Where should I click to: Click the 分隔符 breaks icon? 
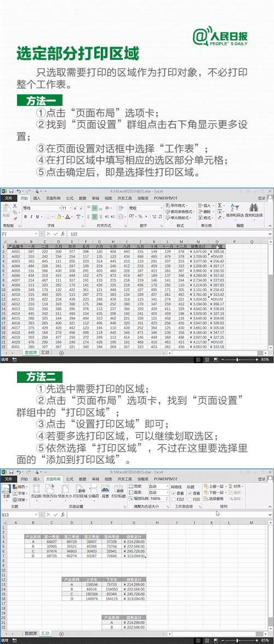pos(94,492)
